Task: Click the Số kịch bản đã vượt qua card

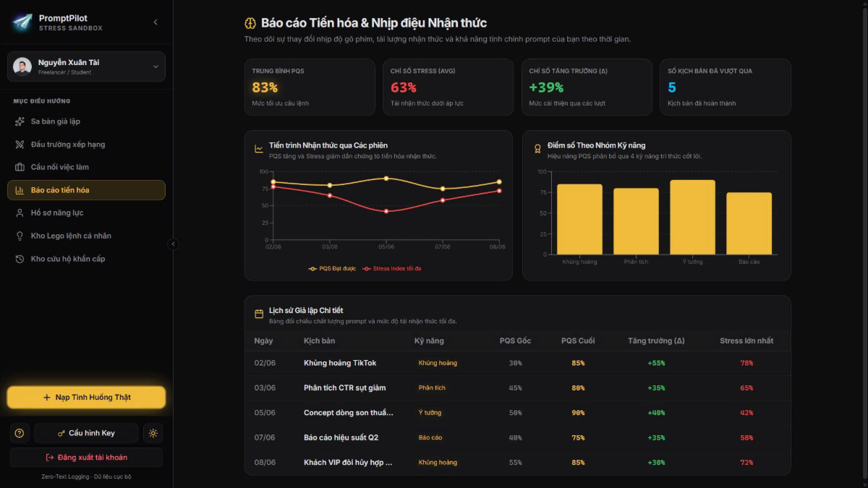Action: (x=726, y=87)
